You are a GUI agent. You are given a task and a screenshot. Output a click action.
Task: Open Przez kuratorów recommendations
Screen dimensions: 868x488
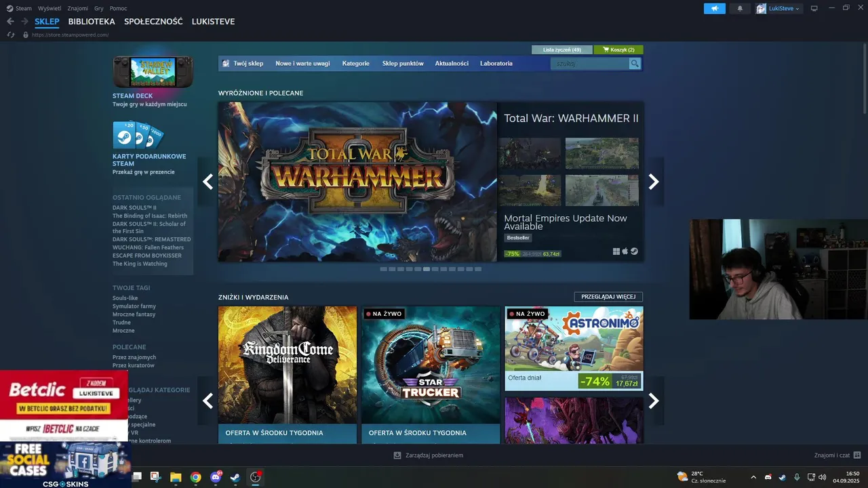tap(134, 365)
